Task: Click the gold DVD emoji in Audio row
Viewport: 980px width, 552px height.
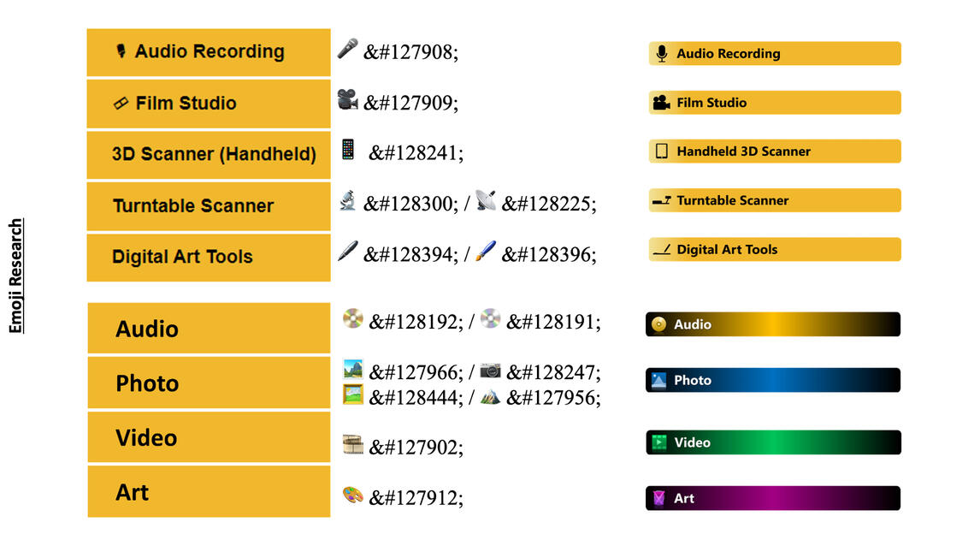Action: pyautogui.click(x=352, y=318)
